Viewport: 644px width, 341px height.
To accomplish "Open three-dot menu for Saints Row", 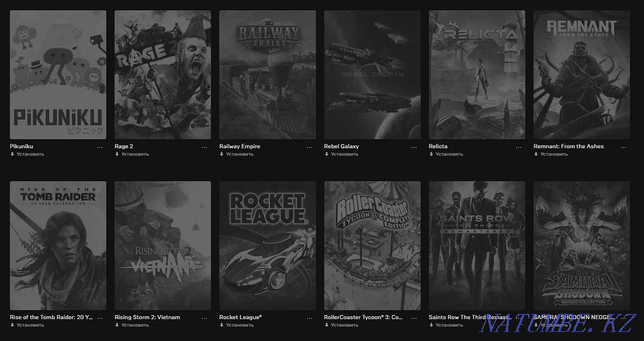I will 518,318.
